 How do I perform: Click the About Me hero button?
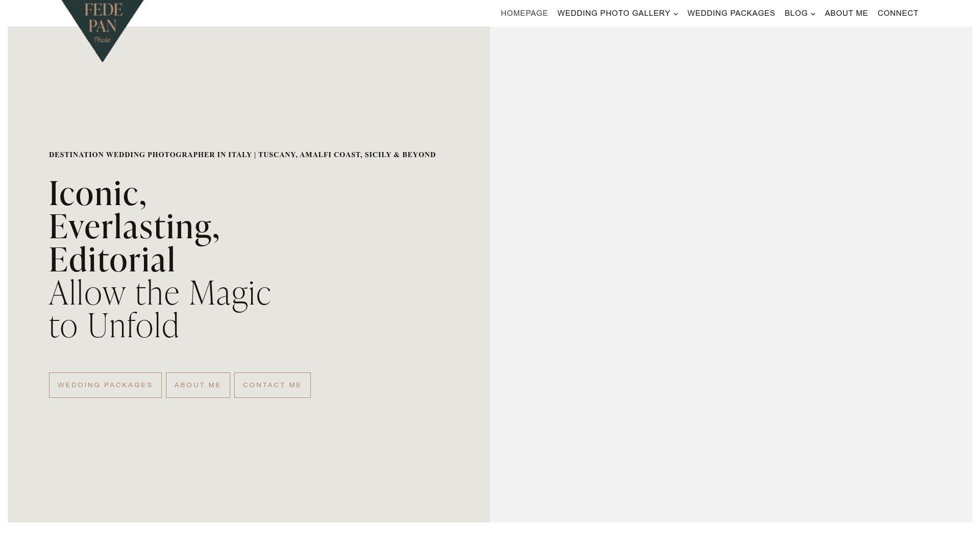pos(198,385)
